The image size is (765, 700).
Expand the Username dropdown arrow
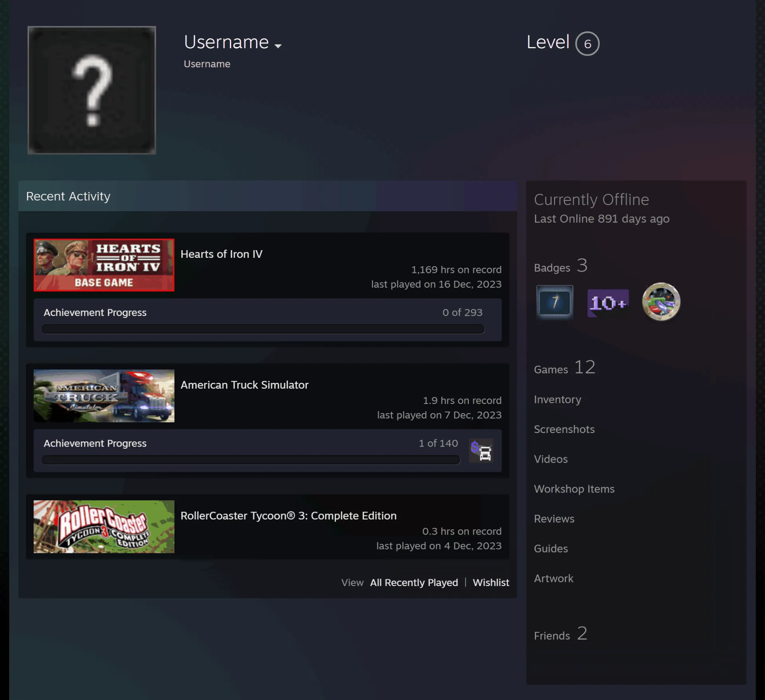pos(278,46)
